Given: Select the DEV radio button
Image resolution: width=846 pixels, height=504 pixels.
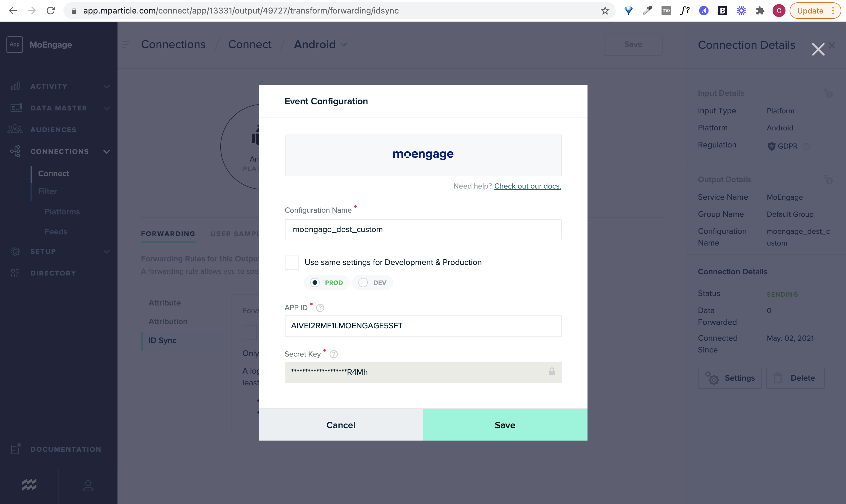Looking at the screenshot, I should 363,283.
